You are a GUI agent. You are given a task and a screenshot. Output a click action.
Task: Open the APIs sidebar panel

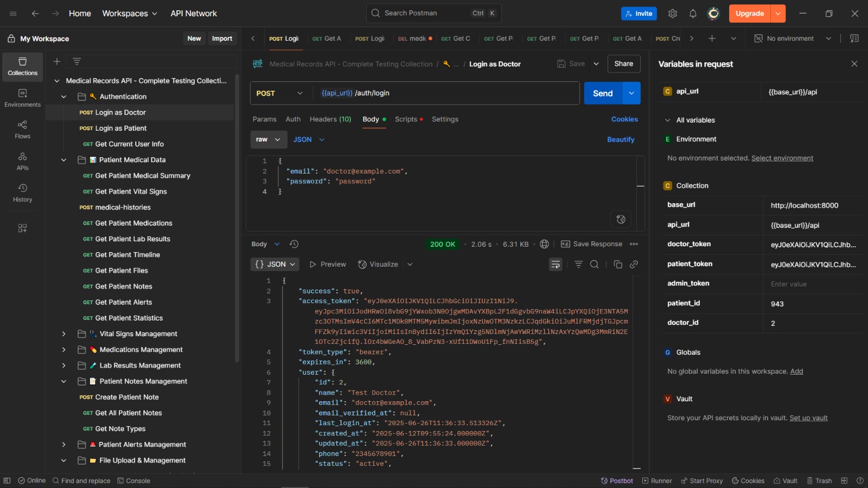pyautogui.click(x=22, y=161)
